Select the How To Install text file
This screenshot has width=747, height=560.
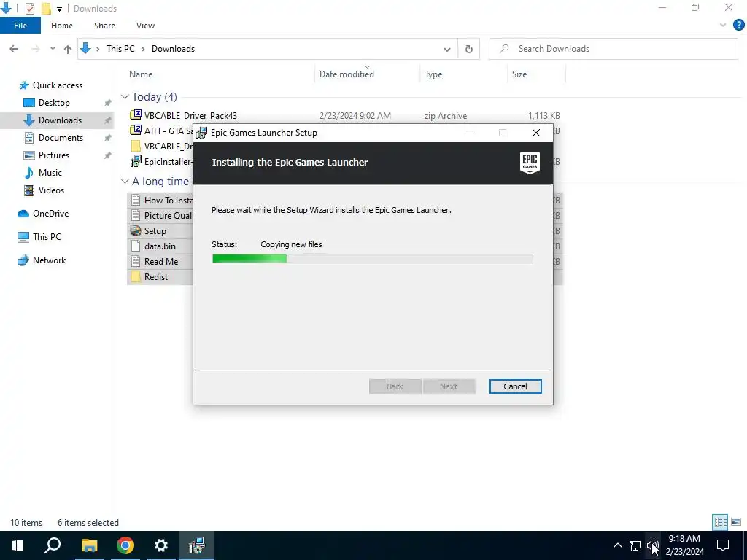(x=169, y=201)
